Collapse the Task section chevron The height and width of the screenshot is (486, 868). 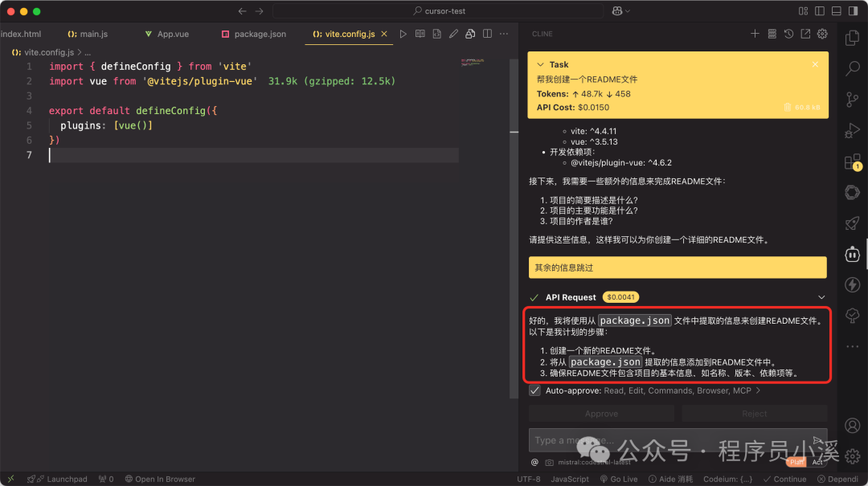[x=538, y=64]
